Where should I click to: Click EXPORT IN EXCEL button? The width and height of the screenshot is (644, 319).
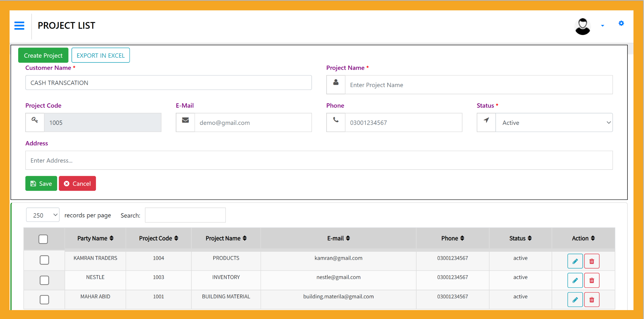[x=100, y=55]
